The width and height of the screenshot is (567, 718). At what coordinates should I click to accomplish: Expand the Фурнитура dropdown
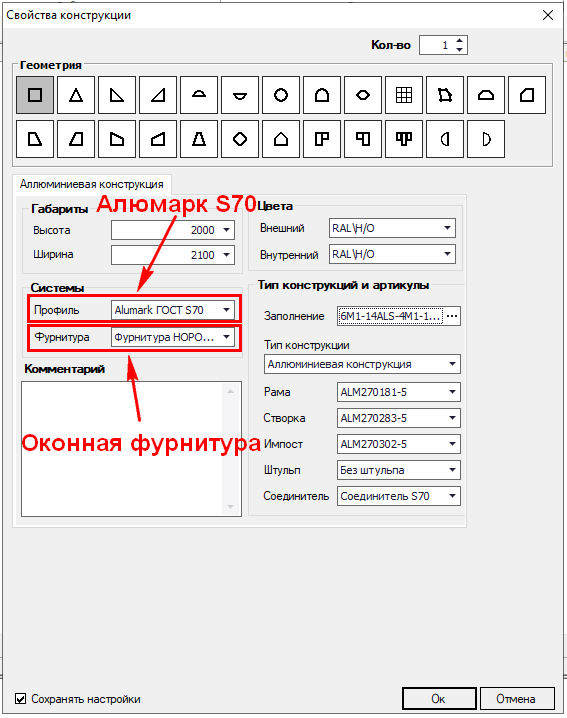click(x=226, y=337)
